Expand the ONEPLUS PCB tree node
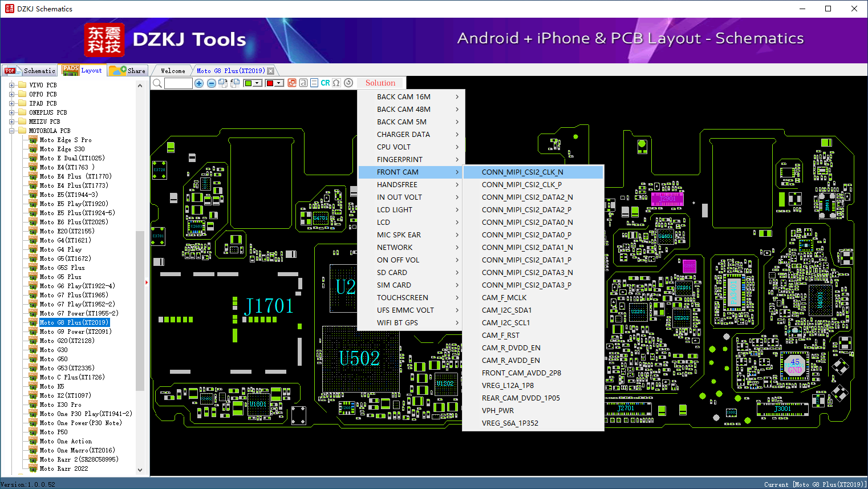The width and height of the screenshot is (868, 489). pyautogui.click(x=12, y=112)
